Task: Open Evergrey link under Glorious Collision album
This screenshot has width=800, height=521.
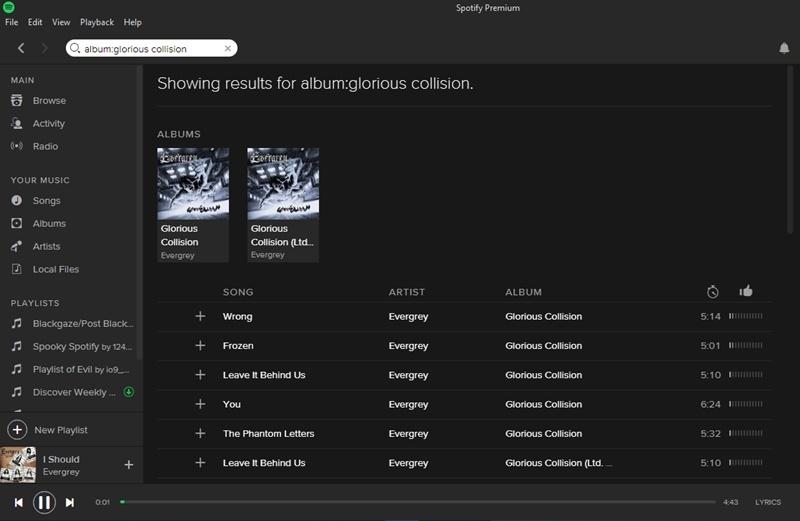Action: tap(178, 256)
